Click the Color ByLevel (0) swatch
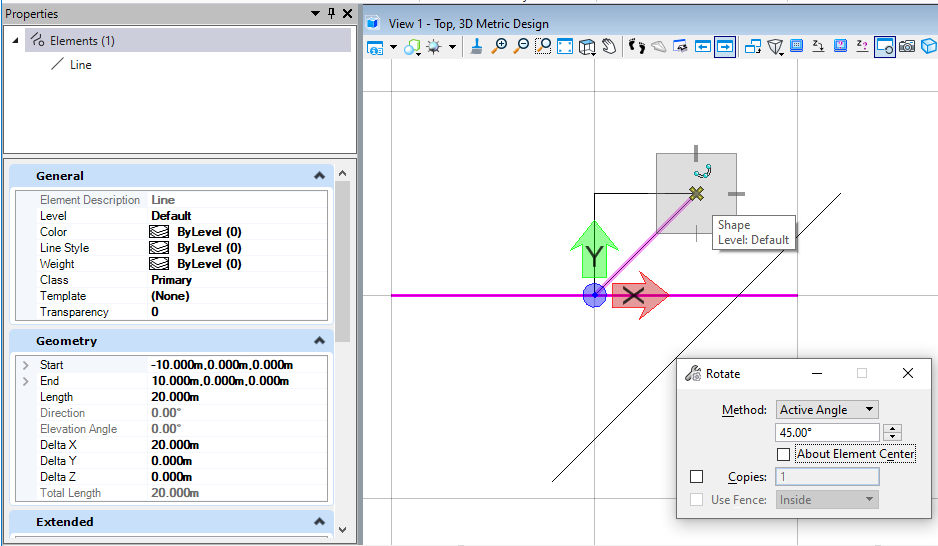This screenshot has height=546, width=938. (159, 232)
